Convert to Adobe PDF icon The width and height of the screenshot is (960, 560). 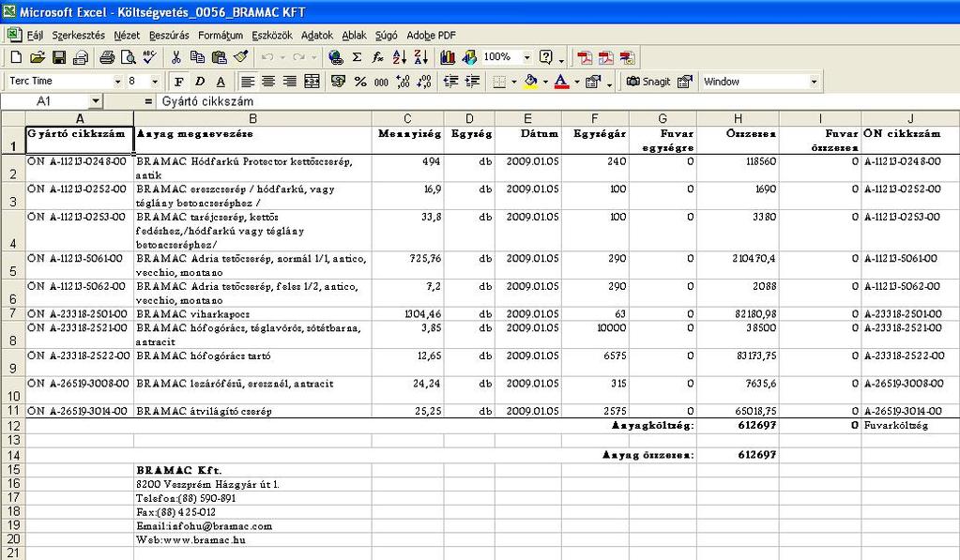point(585,57)
